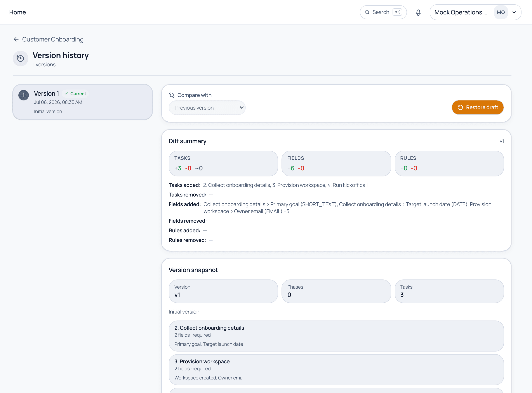Click the 'Workspace created, Owner email' text

[209, 378]
